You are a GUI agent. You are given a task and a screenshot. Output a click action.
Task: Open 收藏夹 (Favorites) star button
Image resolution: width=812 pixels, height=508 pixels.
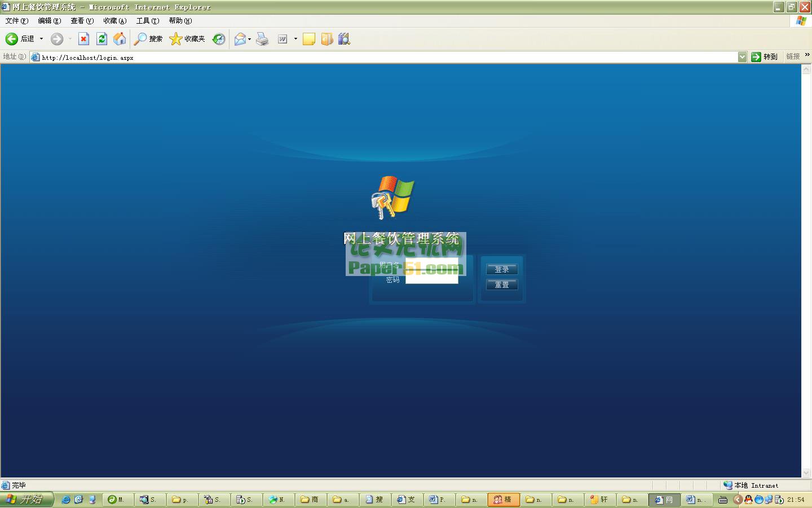187,38
